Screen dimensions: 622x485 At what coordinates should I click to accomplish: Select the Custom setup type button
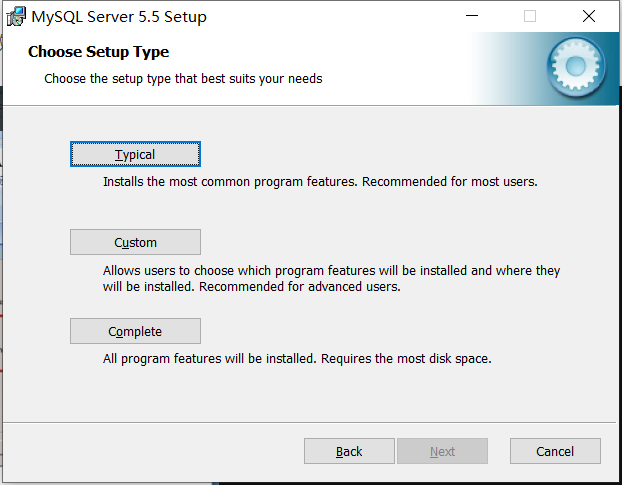point(135,242)
